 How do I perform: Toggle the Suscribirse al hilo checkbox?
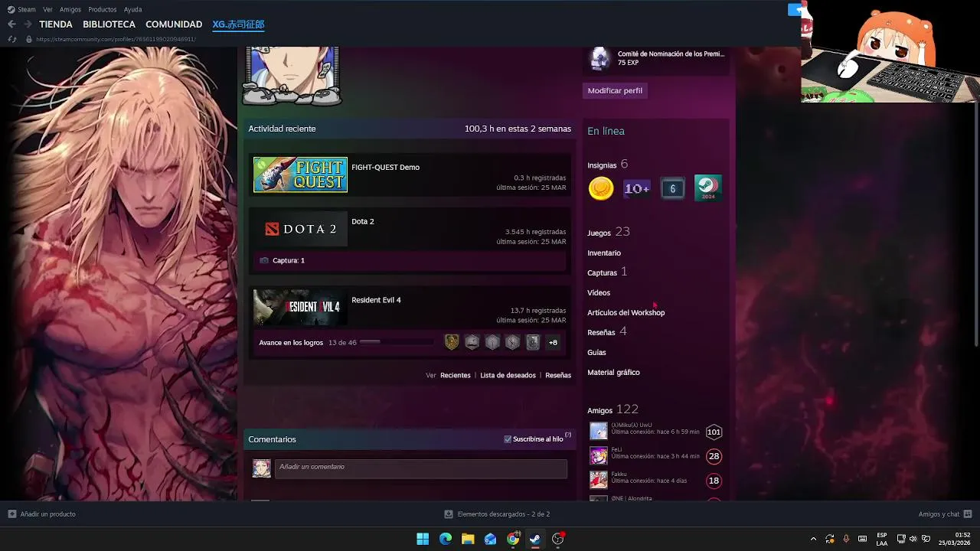(508, 439)
